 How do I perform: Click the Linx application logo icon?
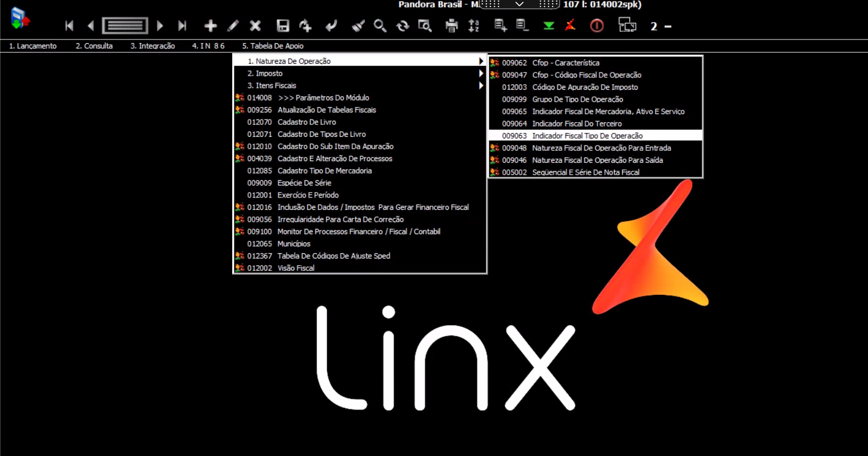pyautogui.click(x=20, y=18)
